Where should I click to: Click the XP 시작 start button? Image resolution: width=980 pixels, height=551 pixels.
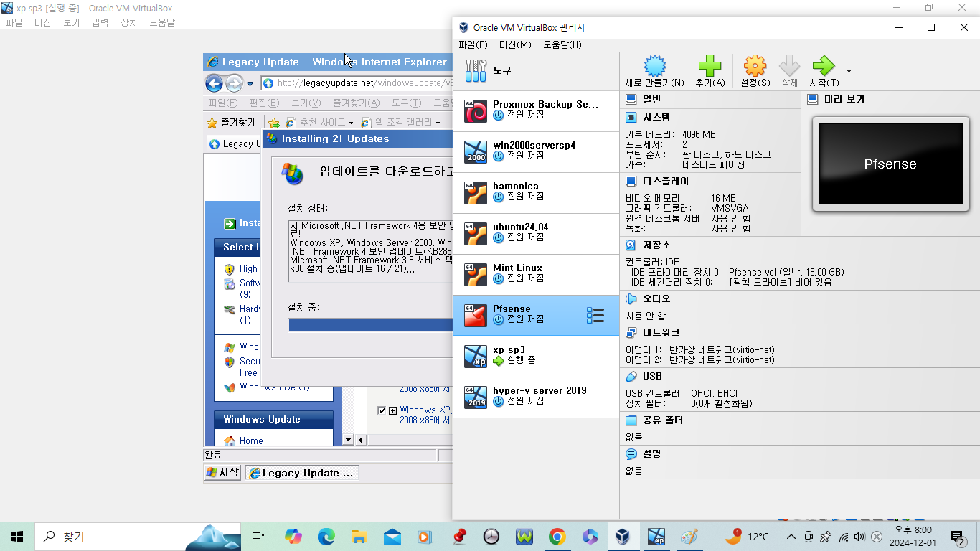[x=222, y=473]
